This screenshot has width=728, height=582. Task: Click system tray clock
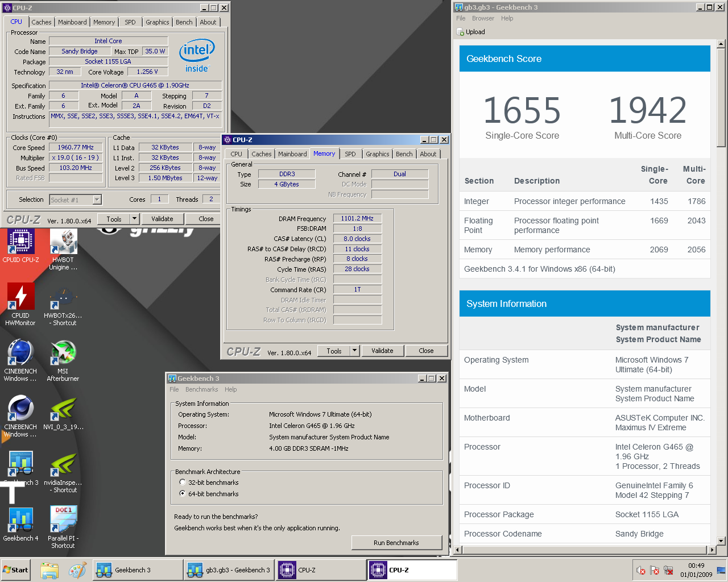pyautogui.click(x=696, y=570)
